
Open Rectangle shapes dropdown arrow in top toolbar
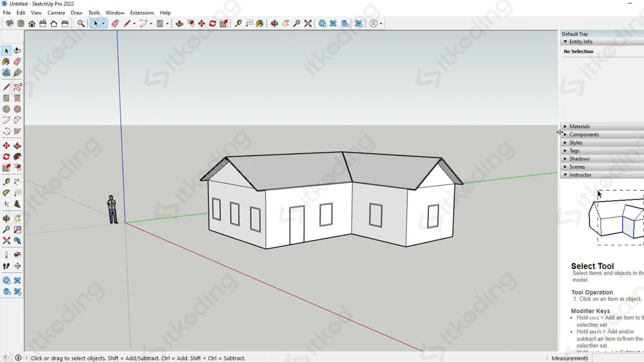click(x=168, y=24)
